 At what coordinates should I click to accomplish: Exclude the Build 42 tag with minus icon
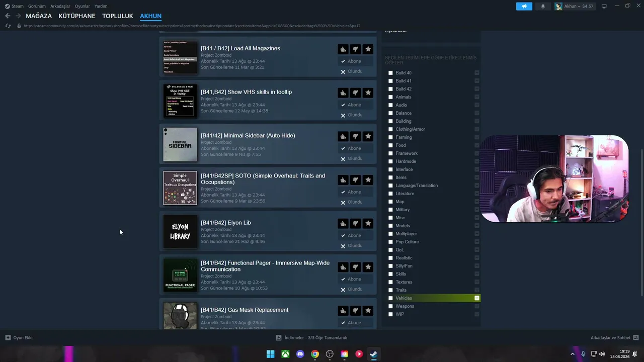point(476,89)
